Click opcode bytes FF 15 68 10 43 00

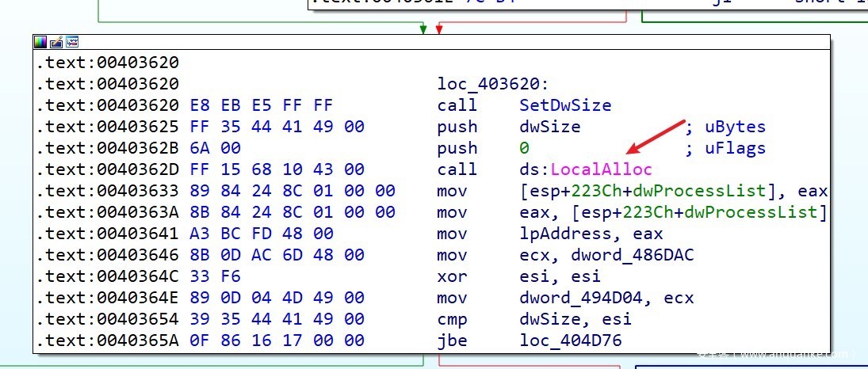tap(277, 169)
